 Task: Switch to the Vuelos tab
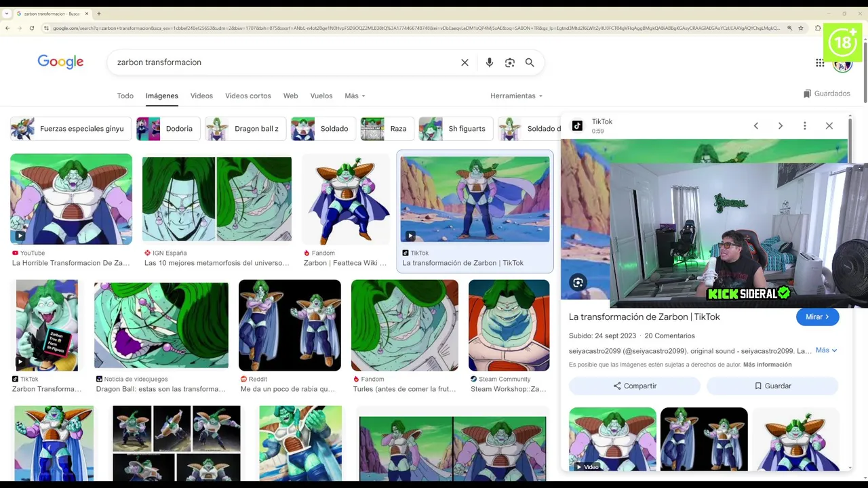[x=321, y=96]
